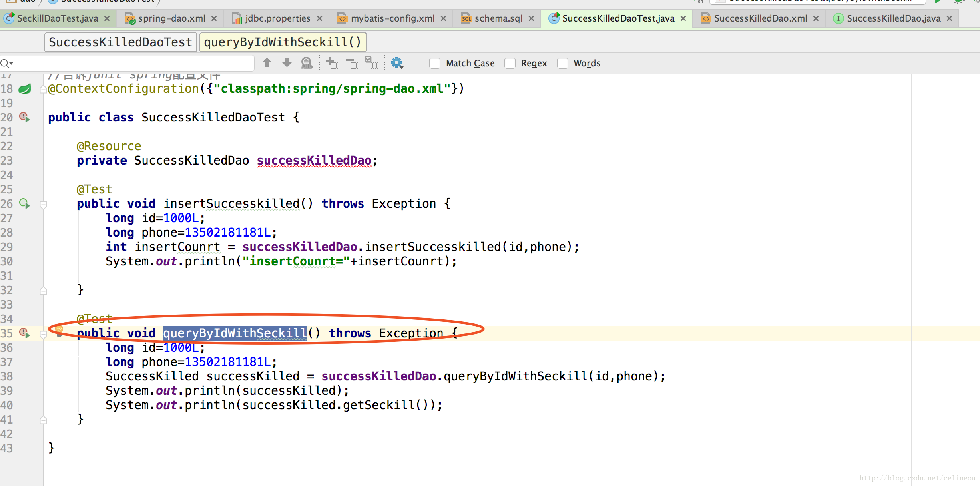Unselect occurrence icon in search bar
The height and width of the screenshot is (486, 980).
pos(352,63)
